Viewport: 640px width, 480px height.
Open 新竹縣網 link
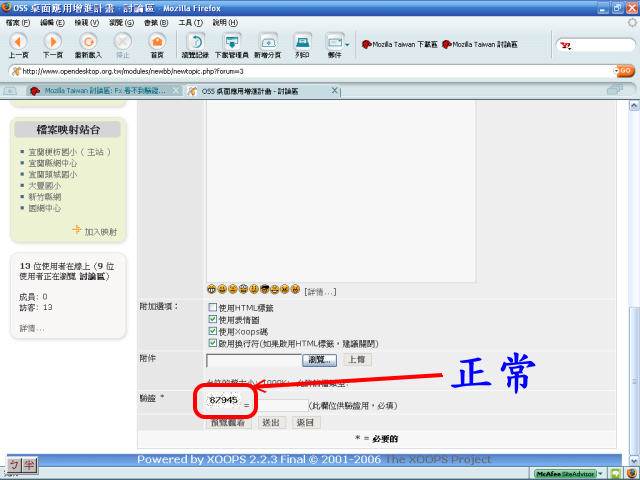[x=44, y=197]
